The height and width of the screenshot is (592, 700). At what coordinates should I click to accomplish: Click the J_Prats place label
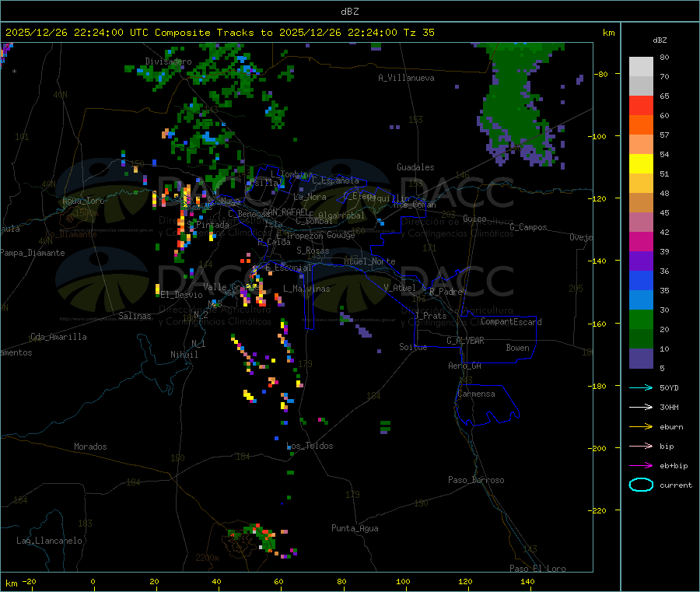[431, 315]
